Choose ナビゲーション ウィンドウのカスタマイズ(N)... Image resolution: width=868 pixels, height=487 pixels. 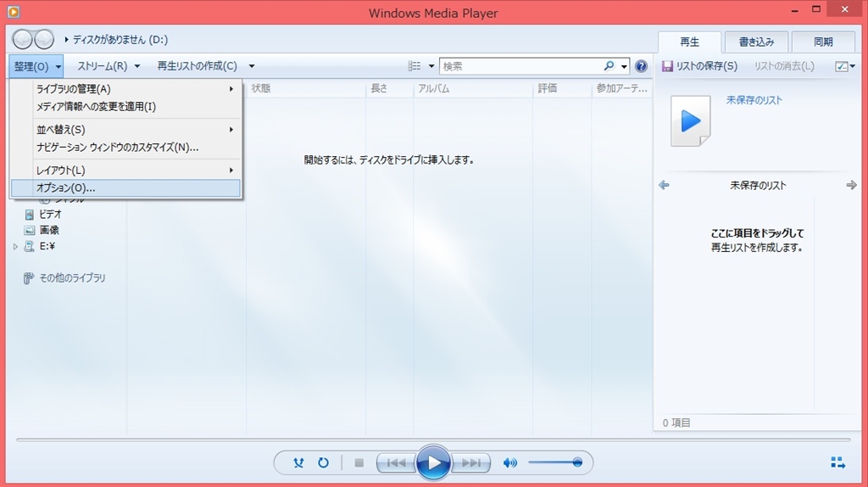pos(125,148)
